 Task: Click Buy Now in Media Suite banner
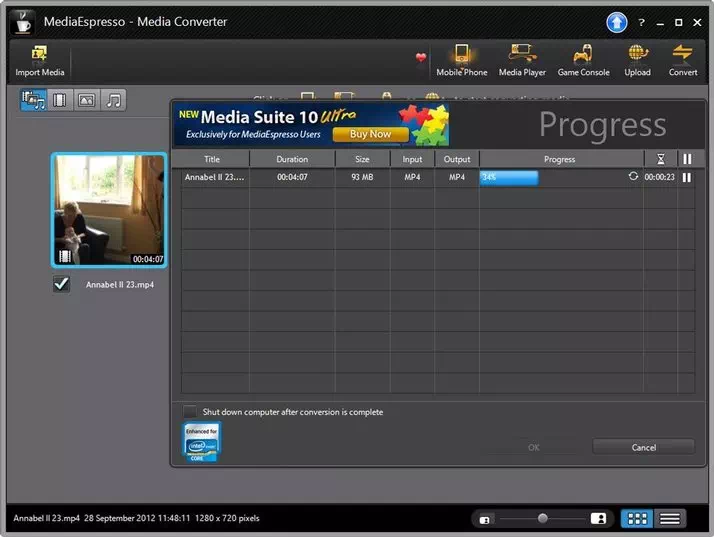click(370, 134)
